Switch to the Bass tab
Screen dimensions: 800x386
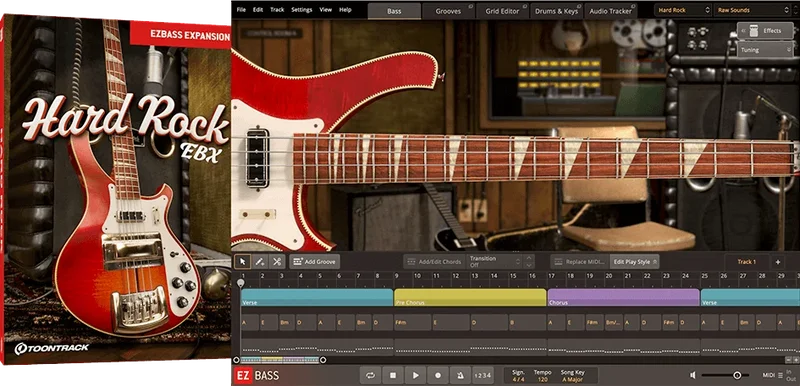coord(394,11)
